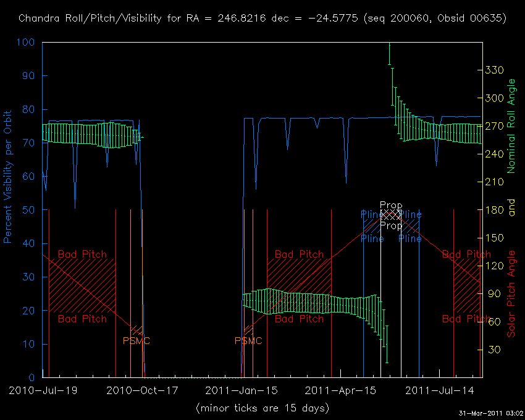Click the 2010-Oct-17 date tick label
Screen dimensions: 525x420
141,390
